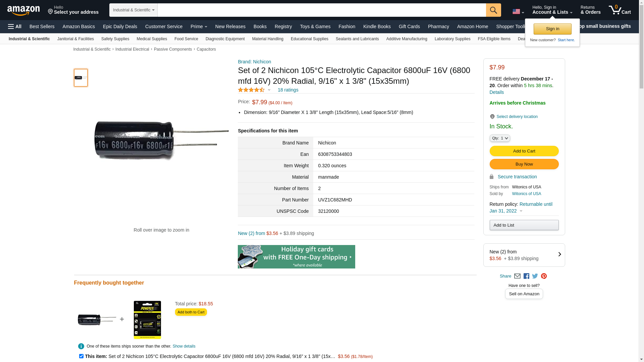Viewport: 644px width, 362px height.
Task: Expand the star rating breakdown arrow
Action: pos(269,90)
